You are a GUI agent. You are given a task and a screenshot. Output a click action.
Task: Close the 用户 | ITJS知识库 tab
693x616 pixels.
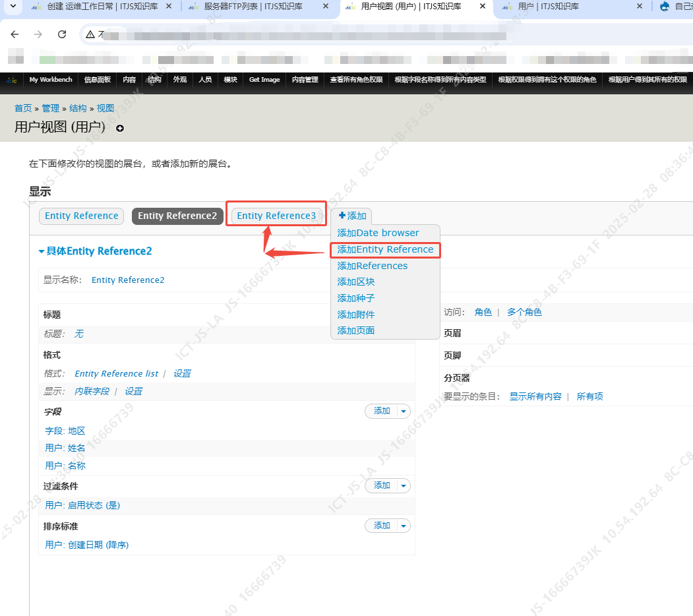(640, 6)
